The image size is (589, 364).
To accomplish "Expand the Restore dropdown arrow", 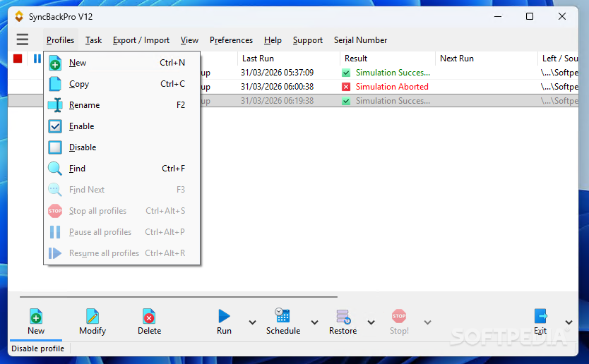I will pyautogui.click(x=371, y=322).
